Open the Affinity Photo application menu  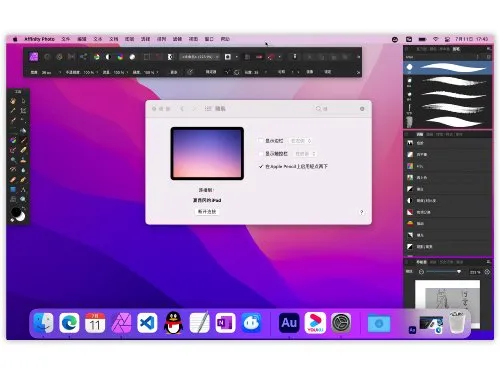pyautogui.click(x=39, y=39)
